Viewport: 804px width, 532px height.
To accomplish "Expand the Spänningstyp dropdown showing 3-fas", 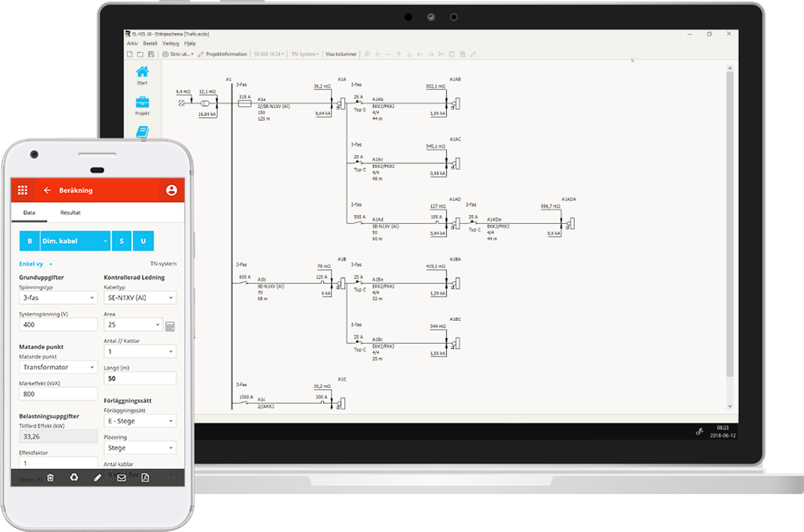I will coord(58,297).
